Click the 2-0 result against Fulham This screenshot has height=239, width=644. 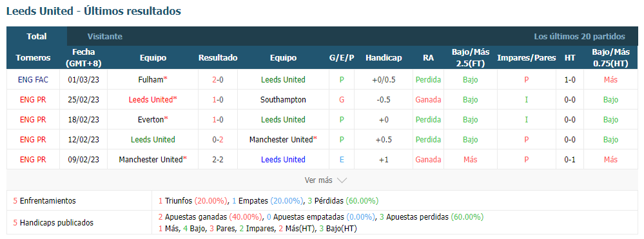(218, 80)
